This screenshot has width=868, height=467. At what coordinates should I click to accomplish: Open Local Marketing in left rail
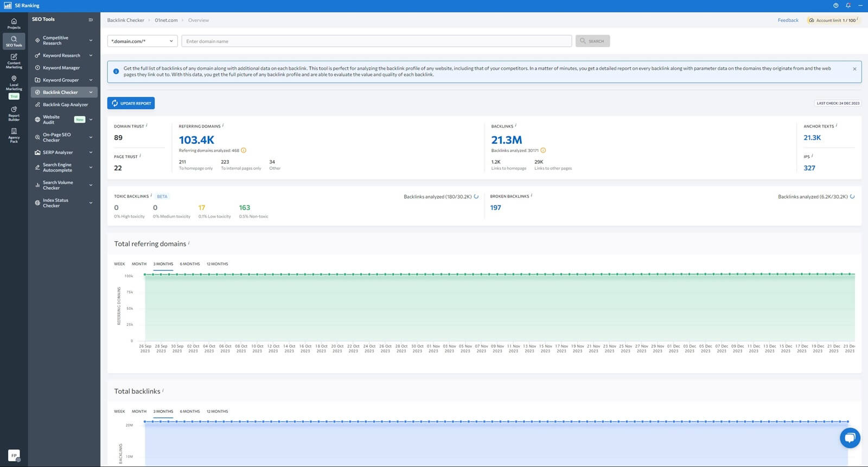pos(14,83)
